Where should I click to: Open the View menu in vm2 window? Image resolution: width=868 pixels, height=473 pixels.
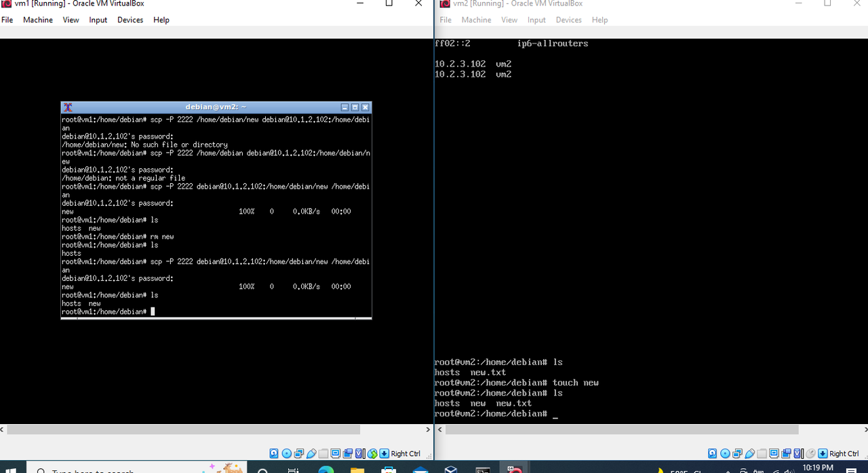click(509, 20)
